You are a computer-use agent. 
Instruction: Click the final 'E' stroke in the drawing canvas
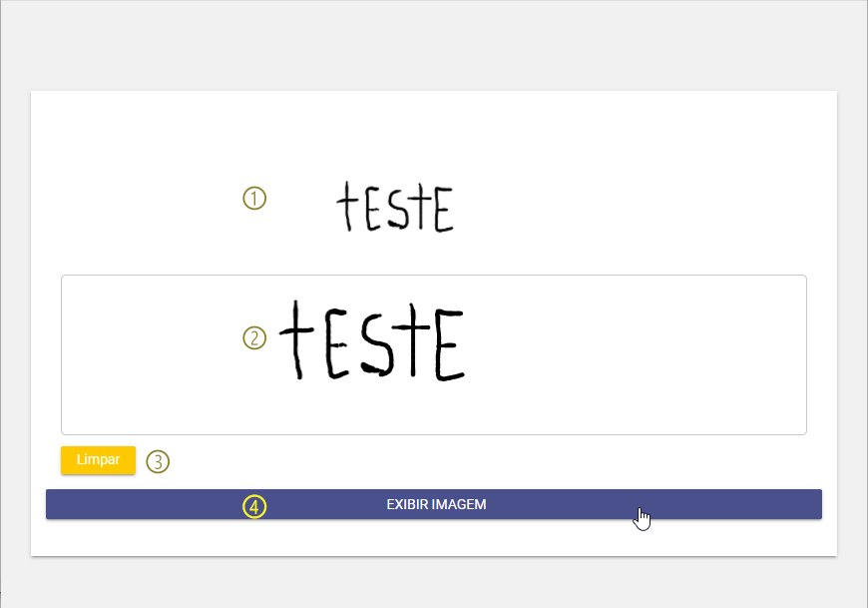pos(448,345)
